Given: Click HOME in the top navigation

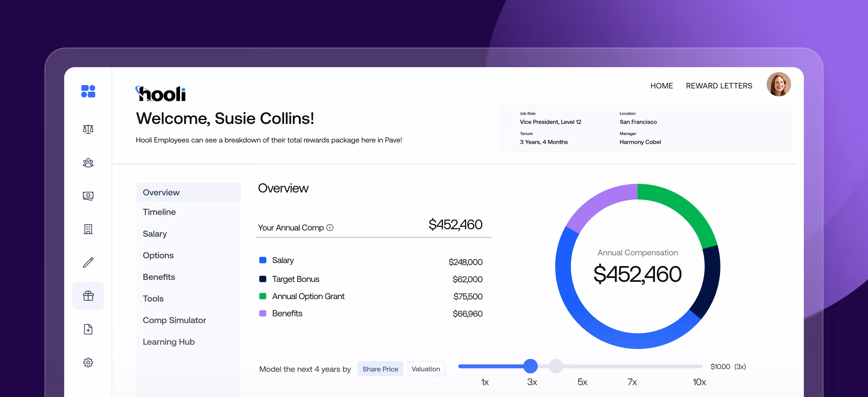Looking at the screenshot, I should point(661,86).
